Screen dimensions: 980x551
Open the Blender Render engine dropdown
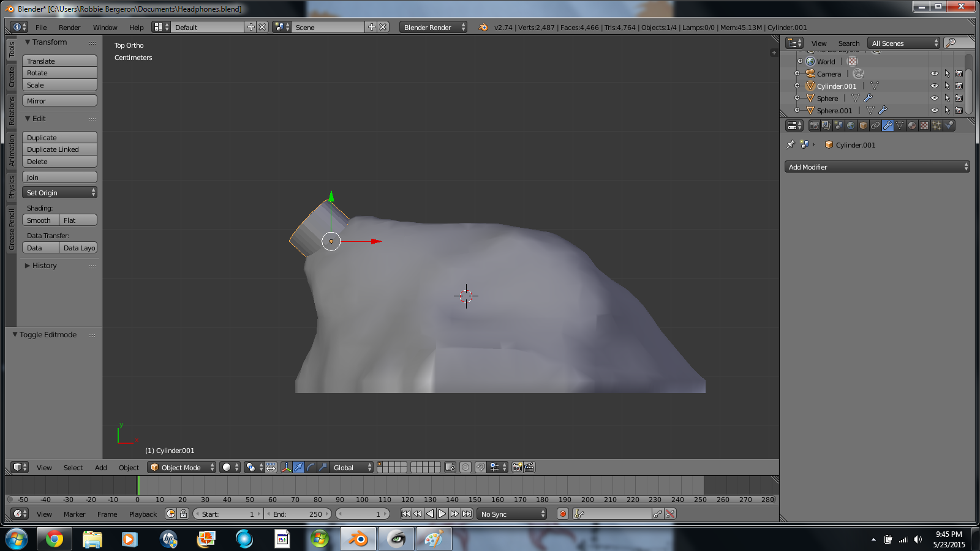click(433, 27)
